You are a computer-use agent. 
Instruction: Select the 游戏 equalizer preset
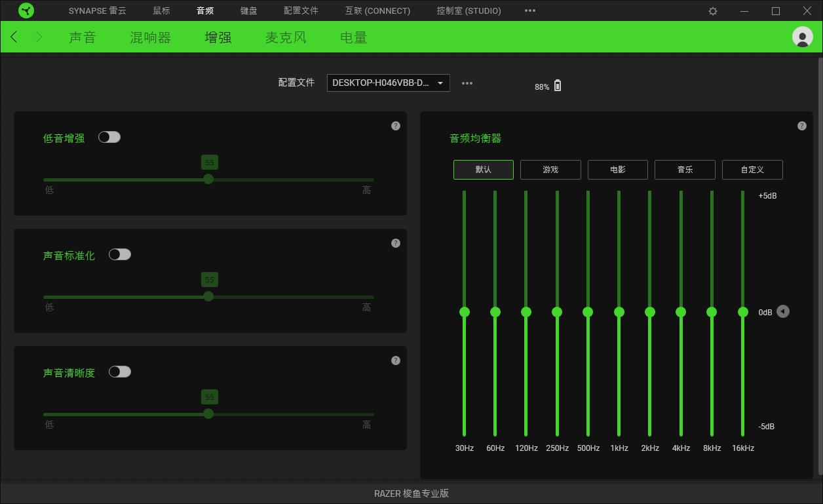coord(550,170)
